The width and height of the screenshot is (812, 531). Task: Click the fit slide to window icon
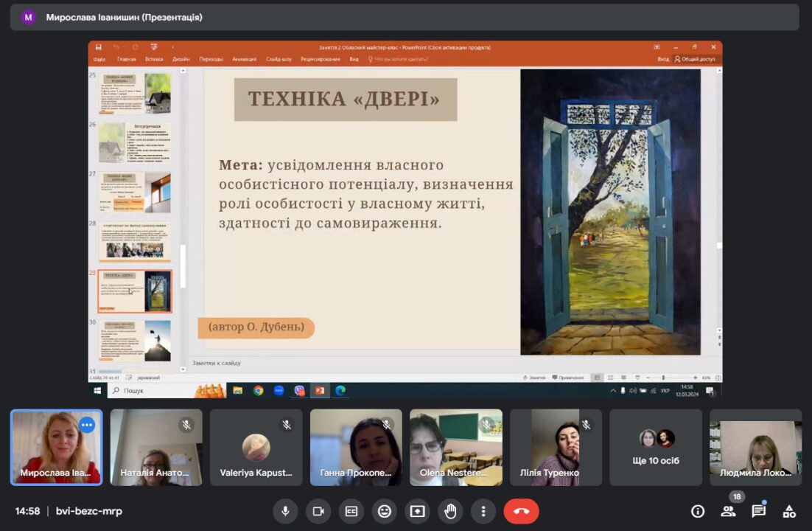click(x=718, y=378)
